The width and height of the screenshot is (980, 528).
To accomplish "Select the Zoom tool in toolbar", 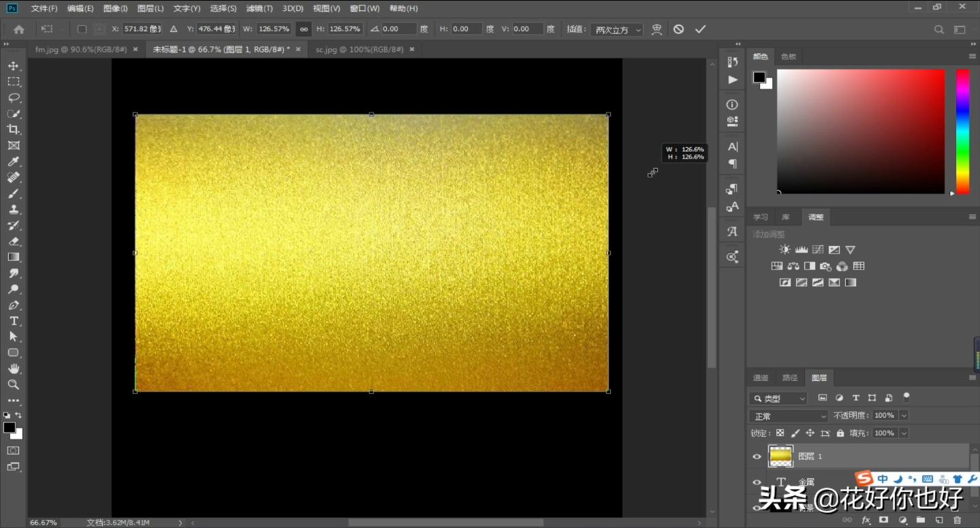I will pos(13,384).
